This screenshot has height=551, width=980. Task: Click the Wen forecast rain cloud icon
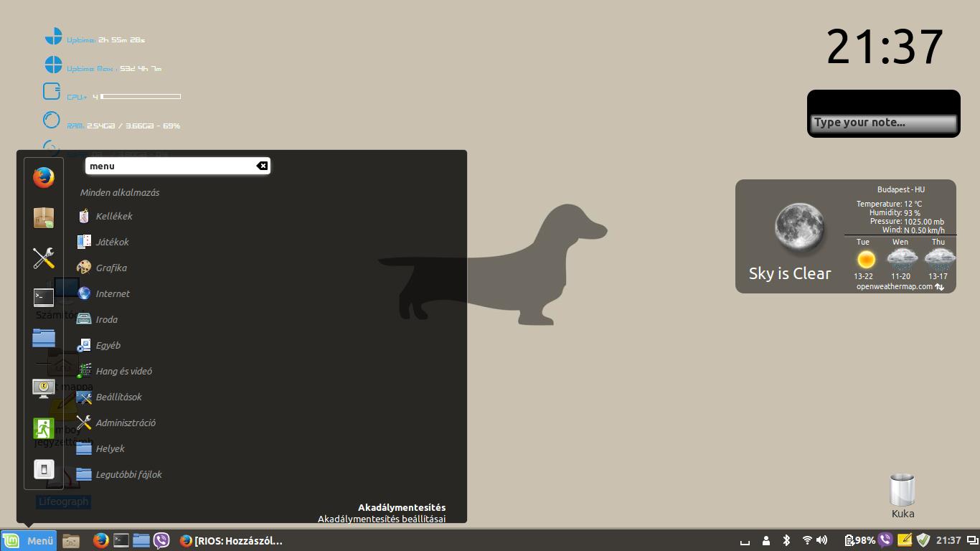[x=902, y=259]
